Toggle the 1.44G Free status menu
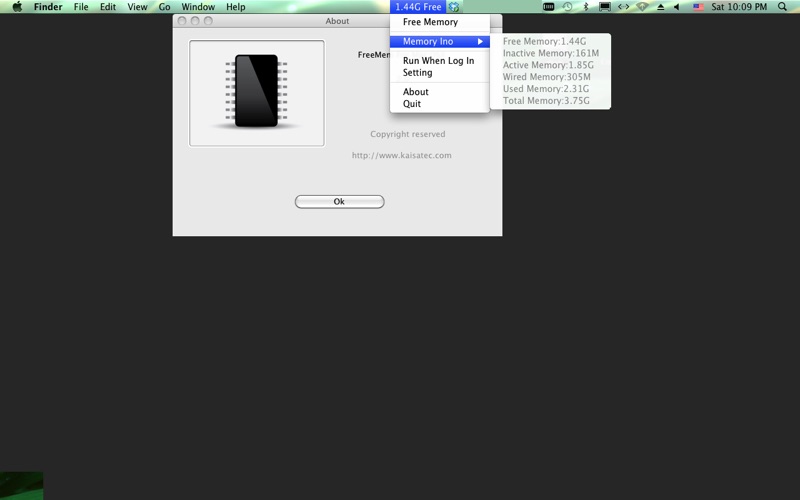The image size is (800, 500). click(x=418, y=7)
